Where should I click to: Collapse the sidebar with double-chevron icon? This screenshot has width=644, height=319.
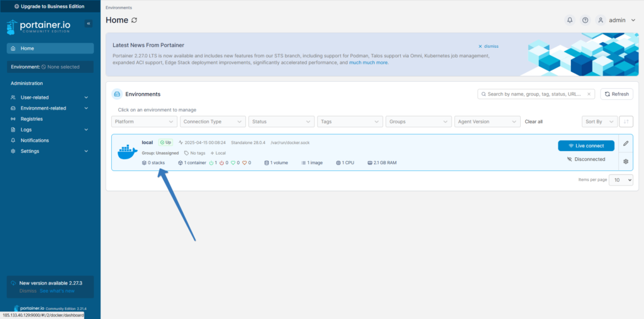[x=88, y=23]
